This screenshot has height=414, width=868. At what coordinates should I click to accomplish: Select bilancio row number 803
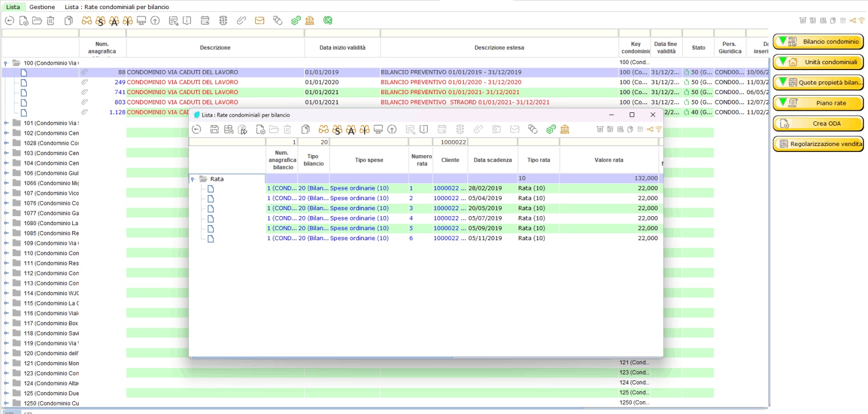point(385,102)
